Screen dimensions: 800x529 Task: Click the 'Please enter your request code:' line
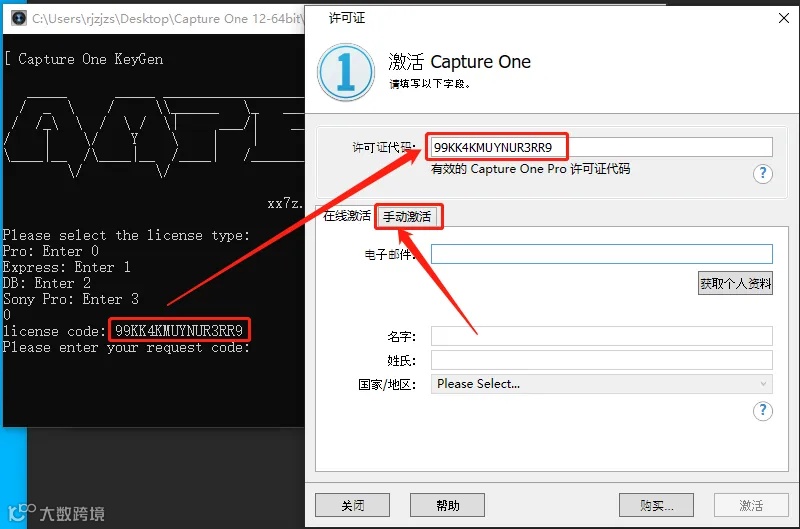click(x=126, y=347)
